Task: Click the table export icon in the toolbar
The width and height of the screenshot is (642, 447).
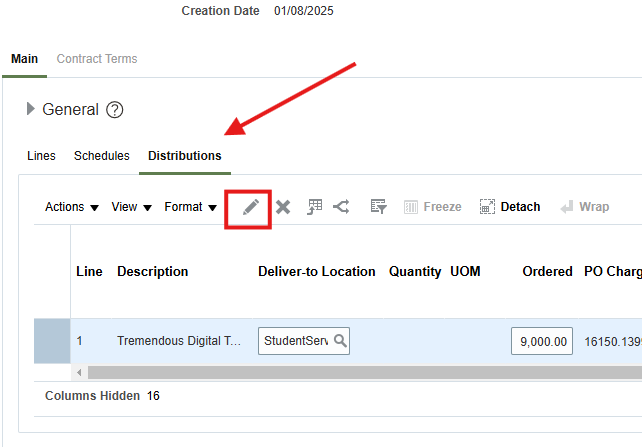Action: tap(314, 207)
